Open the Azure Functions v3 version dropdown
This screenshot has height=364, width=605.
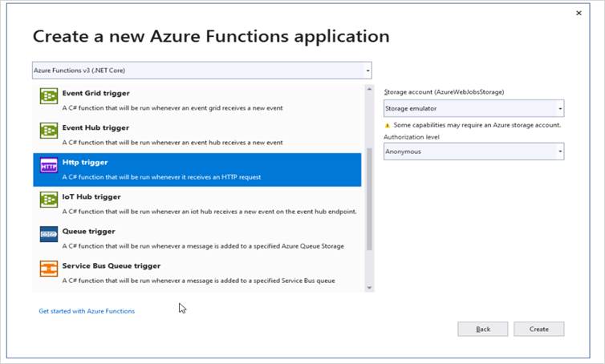pyautogui.click(x=201, y=71)
